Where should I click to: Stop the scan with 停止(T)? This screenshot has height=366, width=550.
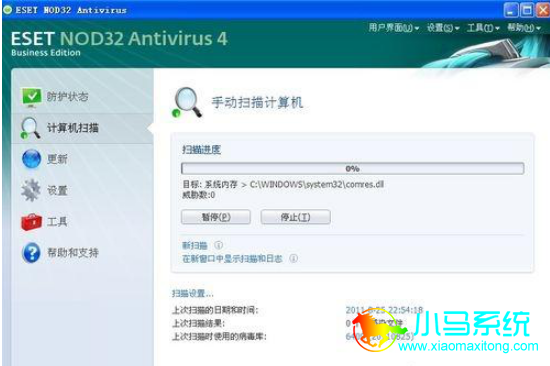[295, 217]
